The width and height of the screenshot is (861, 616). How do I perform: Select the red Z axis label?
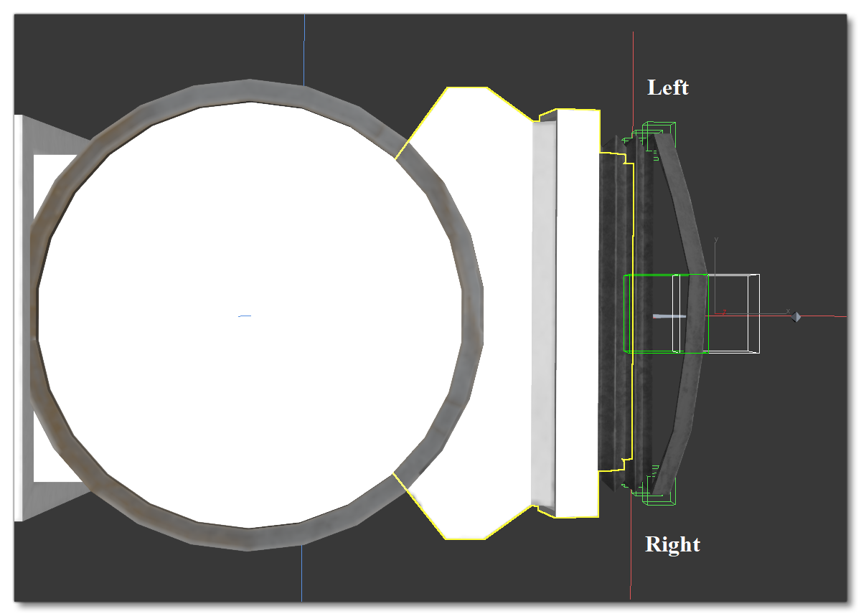725,313
